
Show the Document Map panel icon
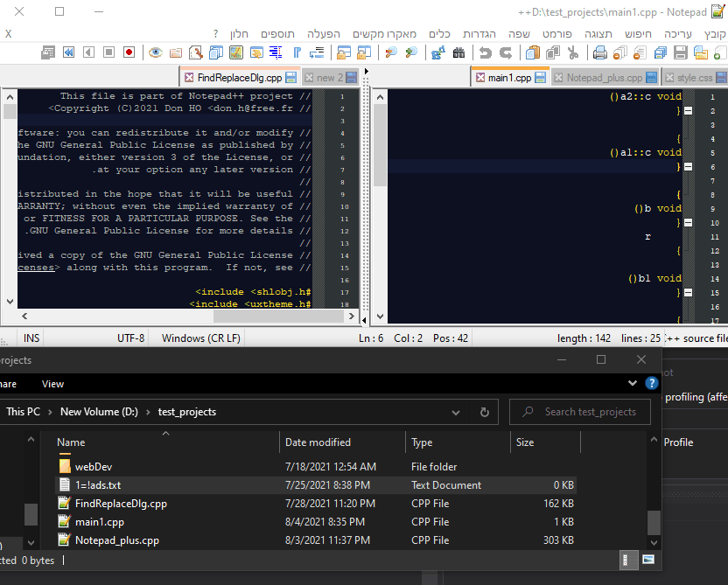tap(236, 52)
